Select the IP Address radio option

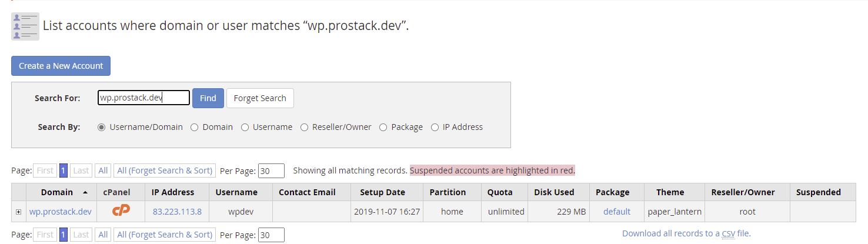click(x=435, y=127)
